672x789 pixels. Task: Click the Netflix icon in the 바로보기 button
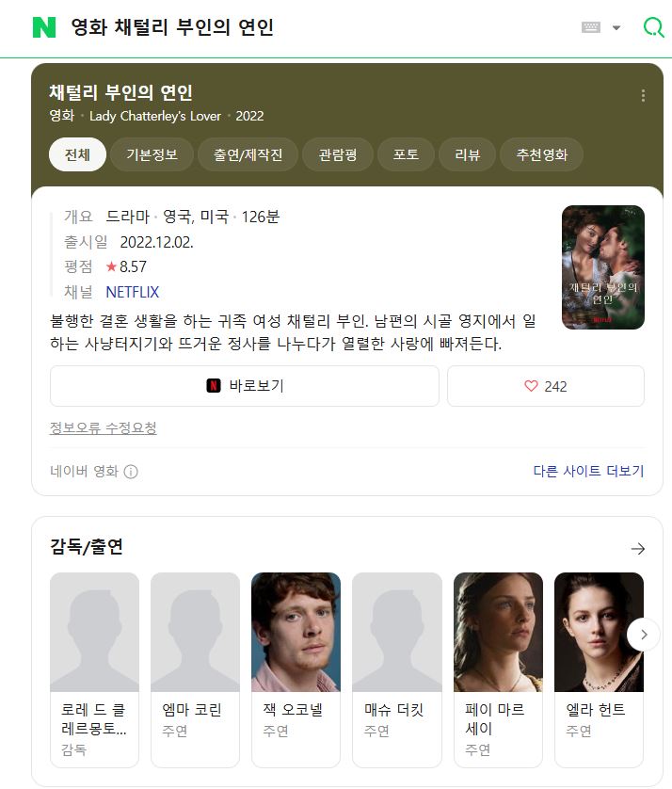point(214,386)
